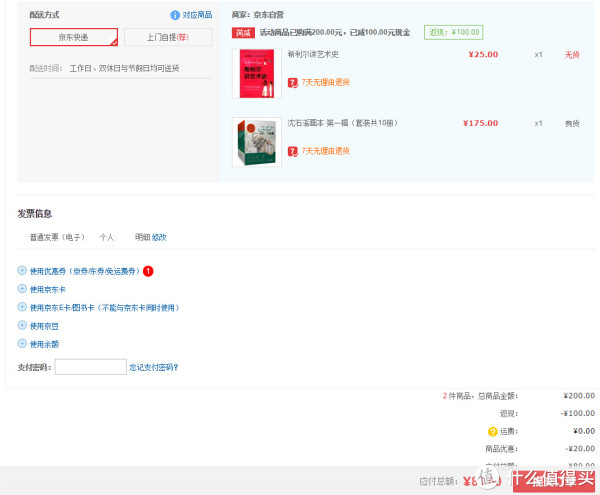Click the red 满减 promotion tag
Image resolution: width=600 pixels, height=495 pixels.
tap(243, 33)
